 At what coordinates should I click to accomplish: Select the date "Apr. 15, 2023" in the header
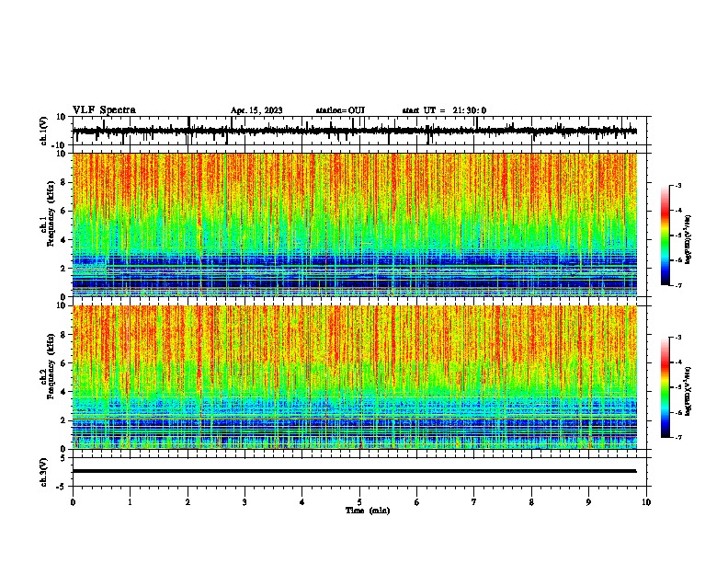[x=256, y=110]
